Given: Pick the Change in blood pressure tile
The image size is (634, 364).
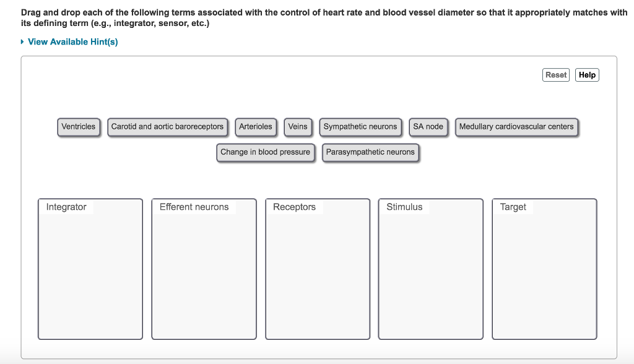Looking at the screenshot, I should point(266,152).
